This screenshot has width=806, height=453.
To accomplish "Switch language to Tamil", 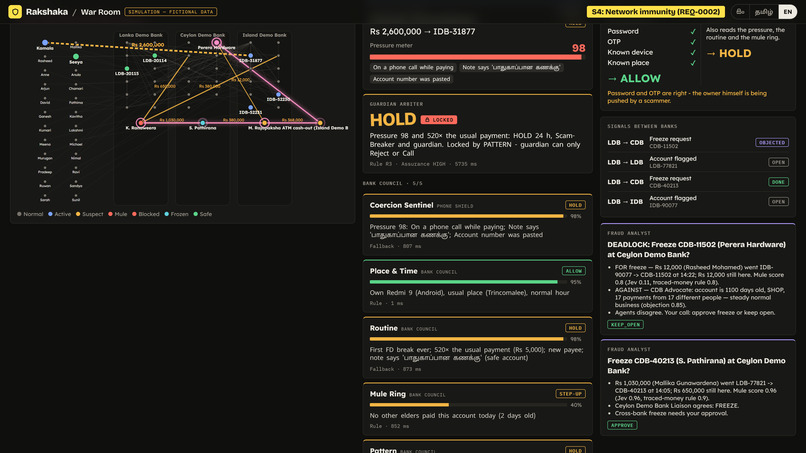I will (763, 11).
